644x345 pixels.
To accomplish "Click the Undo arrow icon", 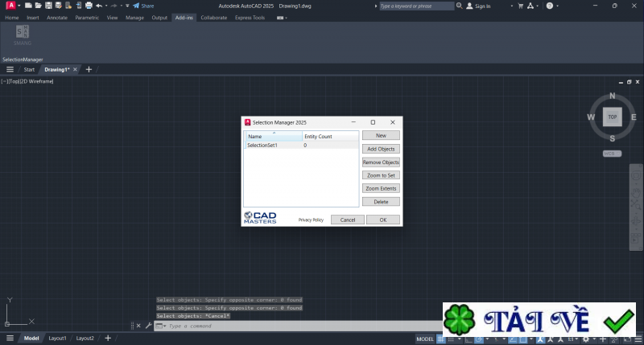I will [x=98, y=6].
